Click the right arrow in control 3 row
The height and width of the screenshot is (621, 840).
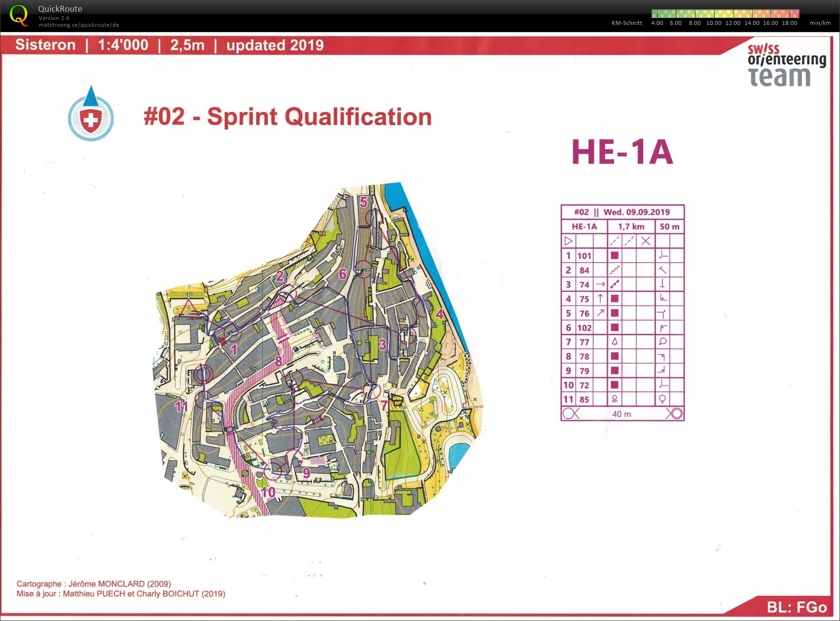pyautogui.click(x=600, y=284)
